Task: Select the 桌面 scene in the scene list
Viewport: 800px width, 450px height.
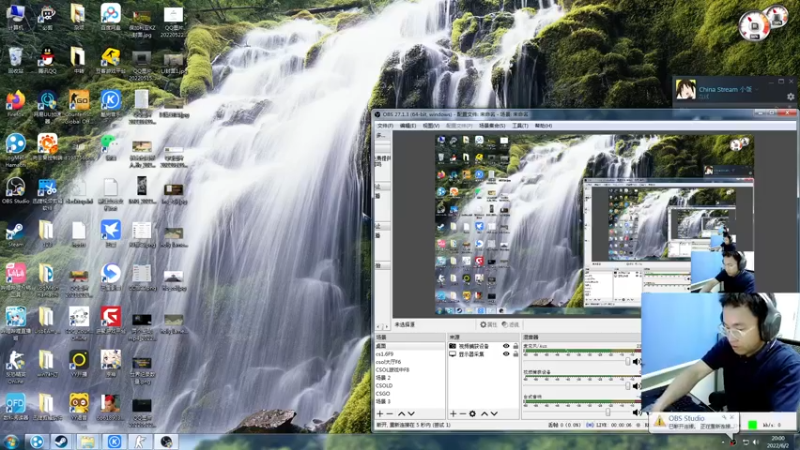Action: pyautogui.click(x=410, y=346)
